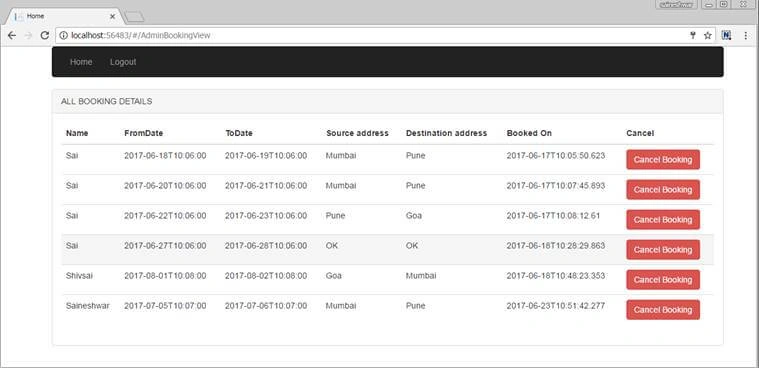Image resolution: width=759 pixels, height=368 pixels.
Task: Click from date 2017-06-18T10:06:00
Action: tap(165, 156)
